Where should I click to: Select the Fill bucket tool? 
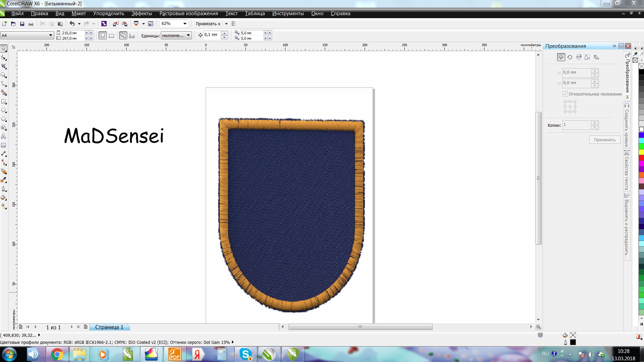[x=4, y=197]
